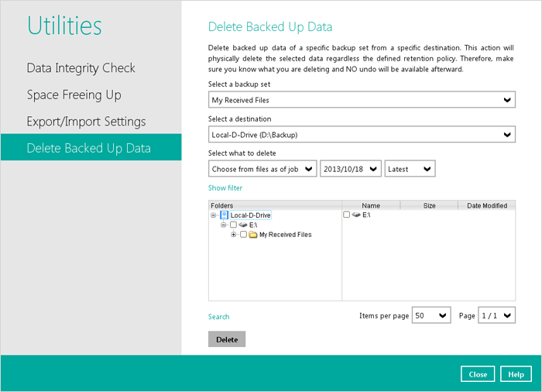The image size is (542, 392).
Task: Click the Local-D-Drive destination icon in tree
Action: [x=224, y=215]
